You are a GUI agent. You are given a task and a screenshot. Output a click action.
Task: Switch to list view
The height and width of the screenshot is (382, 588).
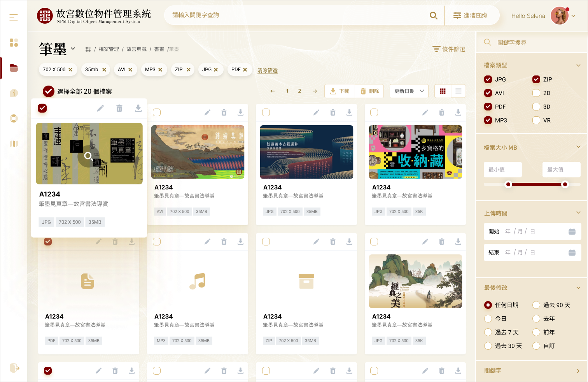[x=458, y=91]
